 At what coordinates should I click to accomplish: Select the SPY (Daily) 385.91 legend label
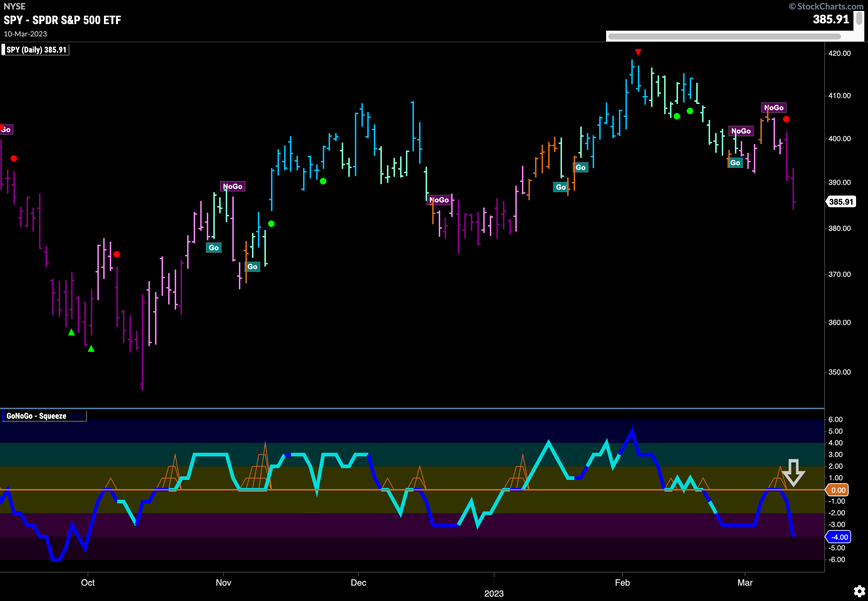click(36, 50)
